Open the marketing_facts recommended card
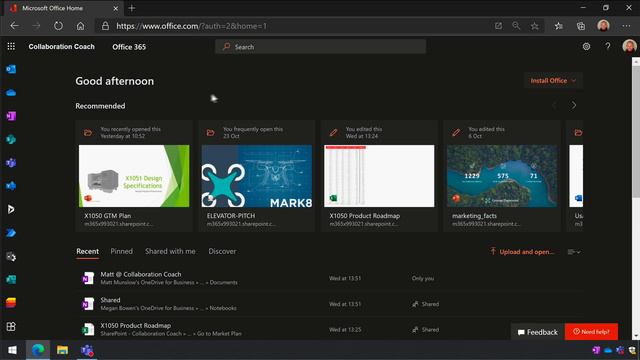640x360 pixels. click(502, 176)
